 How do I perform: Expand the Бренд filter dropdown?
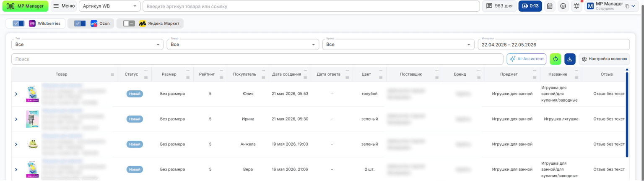[398, 45]
